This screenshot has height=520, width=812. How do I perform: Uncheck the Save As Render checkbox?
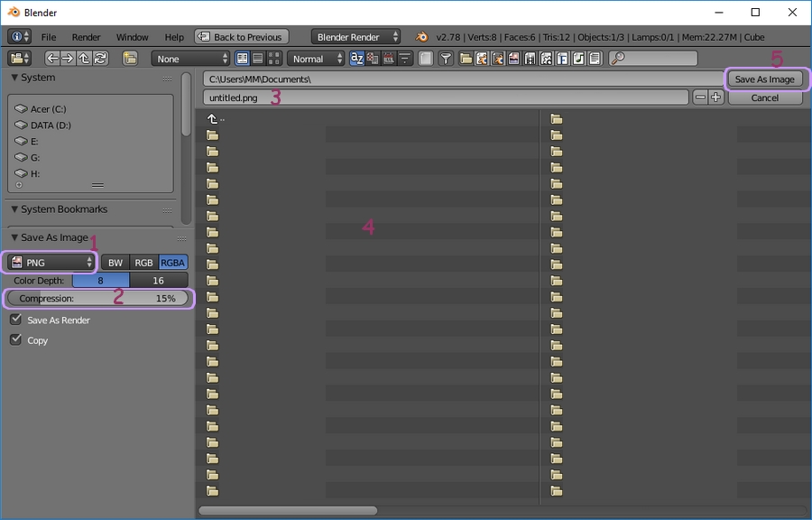click(x=16, y=320)
